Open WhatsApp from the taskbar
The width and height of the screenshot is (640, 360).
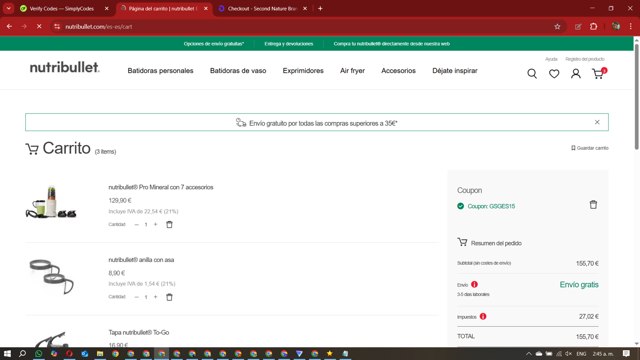[38, 353]
